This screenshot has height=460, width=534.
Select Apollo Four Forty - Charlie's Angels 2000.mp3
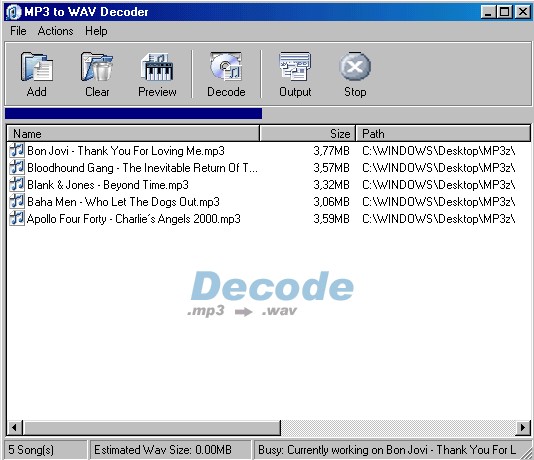(134, 219)
